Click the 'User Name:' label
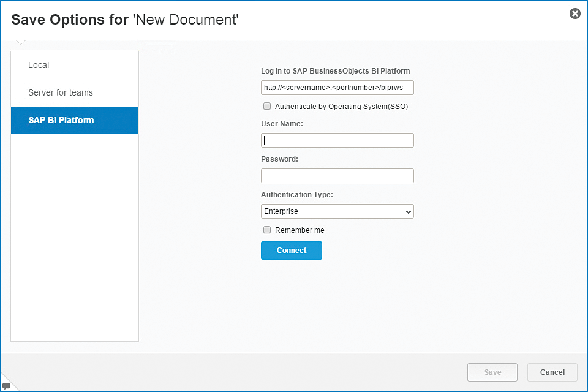Screen dimensions: 588x392 pos(282,124)
